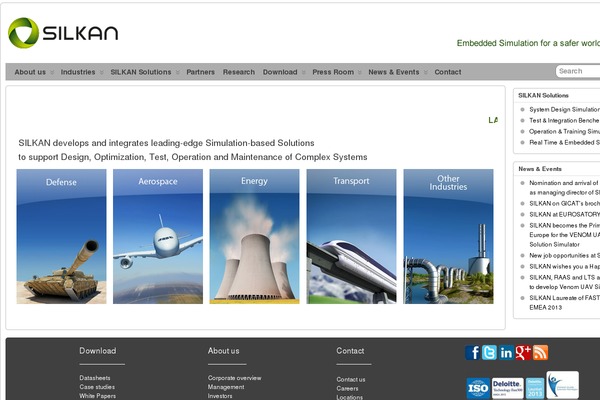Open the Google Plus social icon
Viewport: 600px width, 400px height.
click(523, 352)
